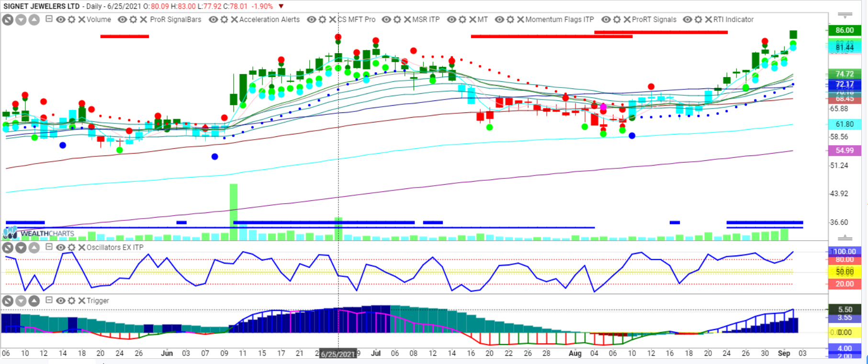Click the 6/25/2021 date marker on axis

click(338, 354)
